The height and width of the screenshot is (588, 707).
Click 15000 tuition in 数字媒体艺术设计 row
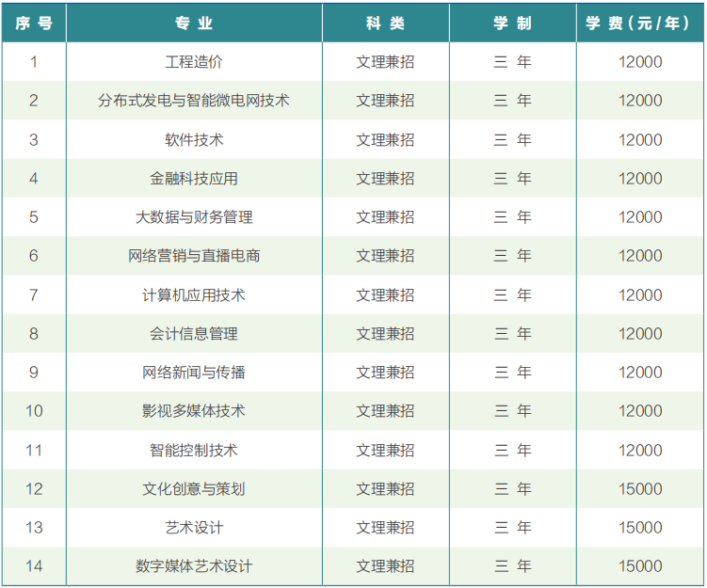coord(640,566)
